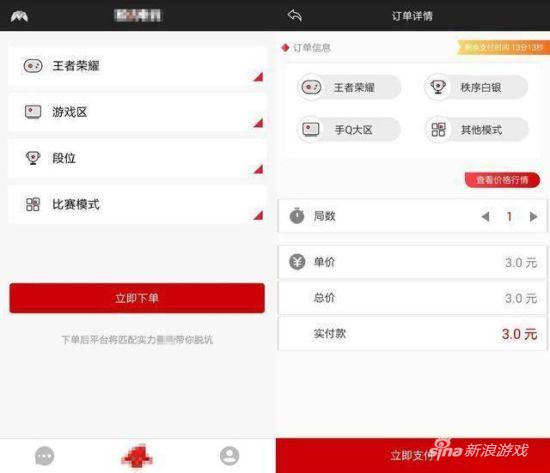
Task: Open the 比赛模式 selector
Action: tap(137, 205)
